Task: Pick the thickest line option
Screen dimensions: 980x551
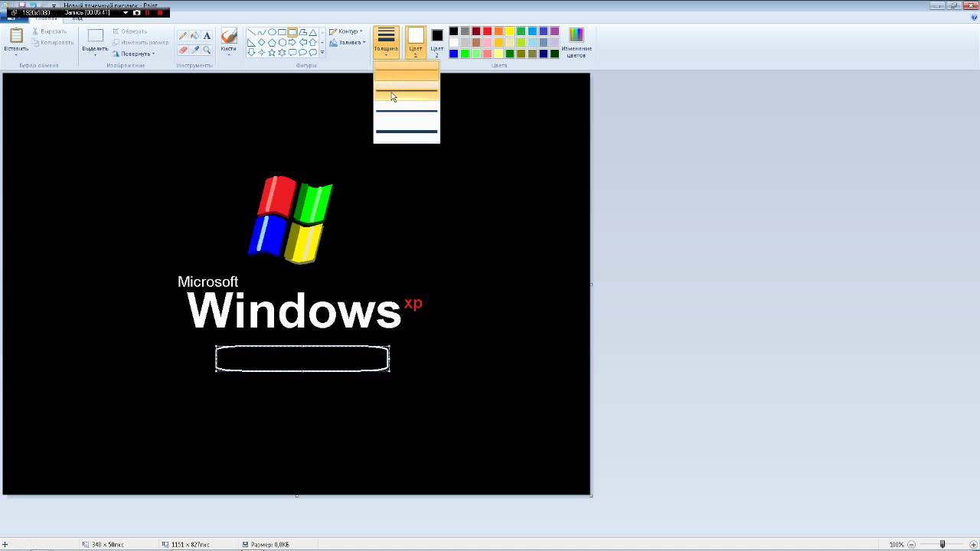Action: (407, 132)
